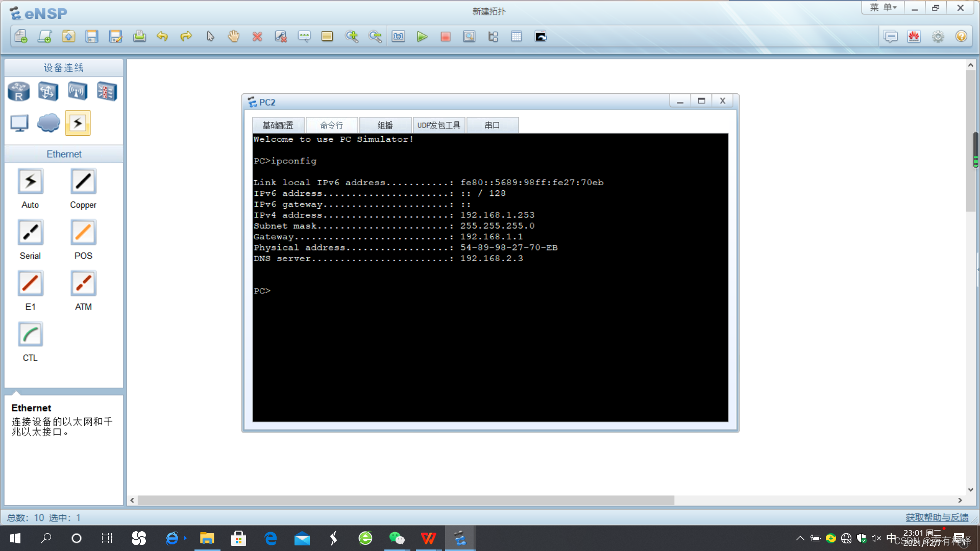Click the horizontal canvas scrollbar
980x551 pixels.
pos(405,500)
